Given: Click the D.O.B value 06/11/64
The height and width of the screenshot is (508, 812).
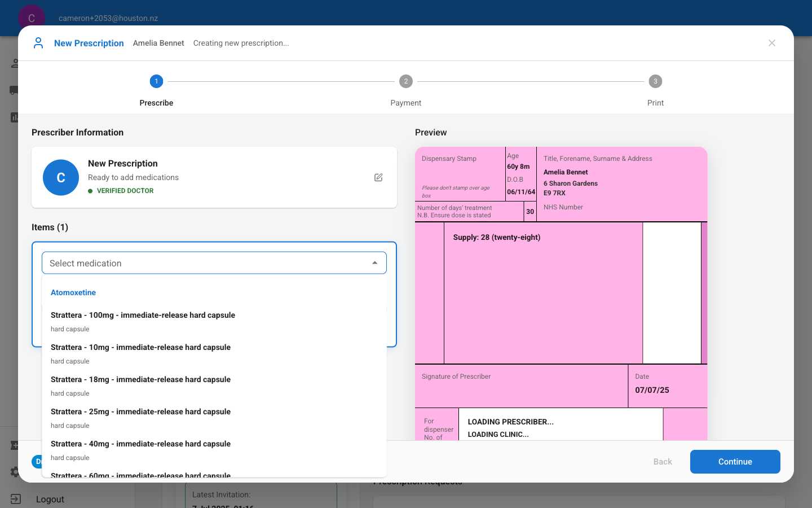Looking at the screenshot, I should click(521, 192).
